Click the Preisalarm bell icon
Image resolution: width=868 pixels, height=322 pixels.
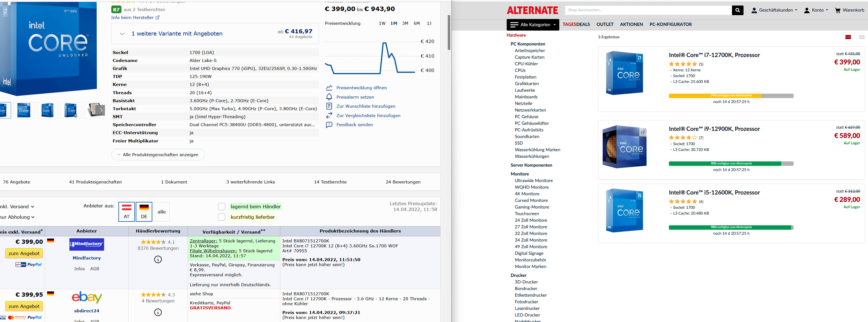(x=329, y=97)
